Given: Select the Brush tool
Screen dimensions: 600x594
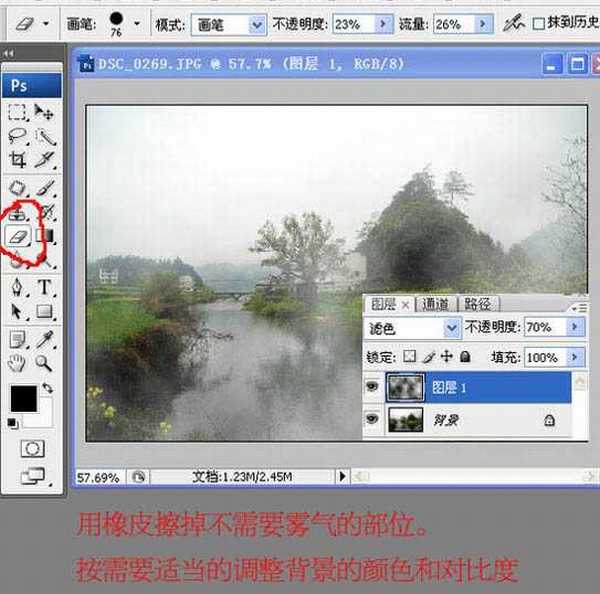Looking at the screenshot, I should pos(45,188).
